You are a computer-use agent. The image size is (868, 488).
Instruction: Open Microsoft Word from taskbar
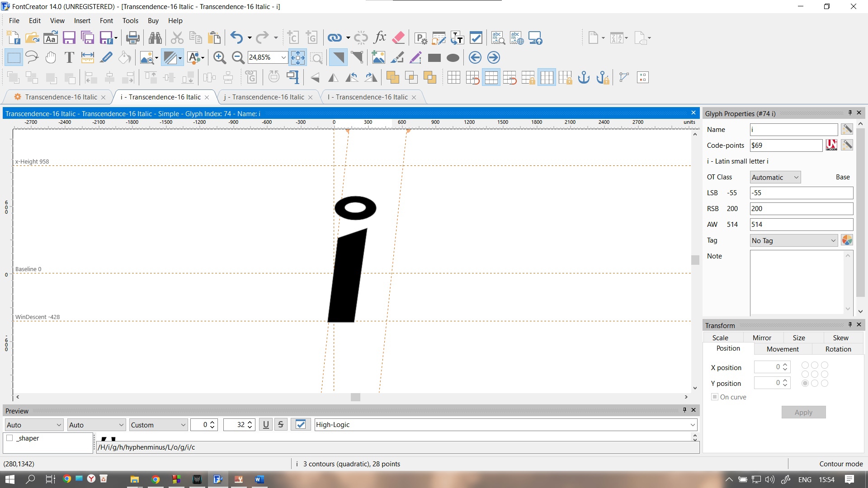[259, 479]
